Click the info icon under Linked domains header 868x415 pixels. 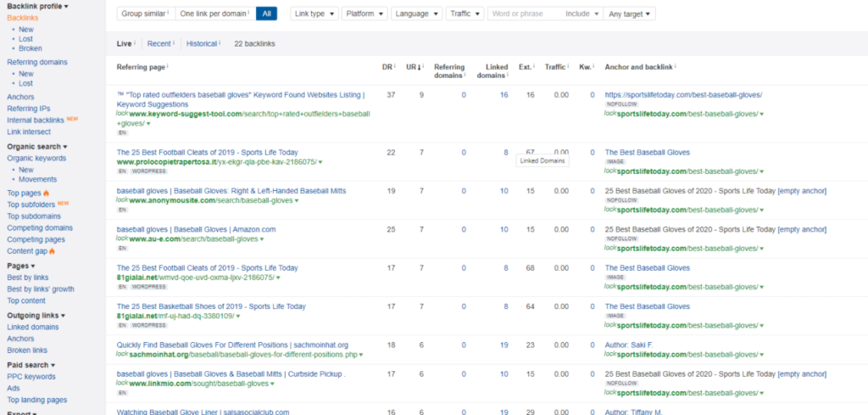(508, 76)
